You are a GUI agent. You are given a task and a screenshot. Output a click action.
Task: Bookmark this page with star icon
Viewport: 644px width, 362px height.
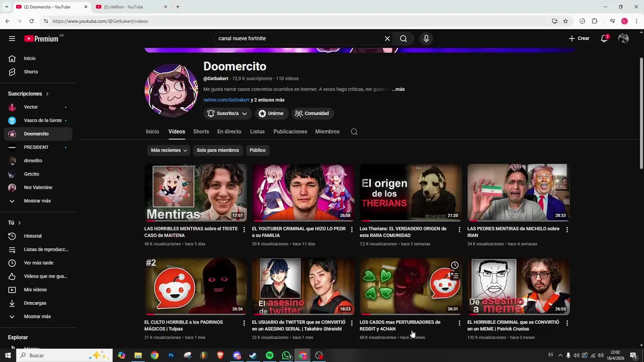pos(566,21)
